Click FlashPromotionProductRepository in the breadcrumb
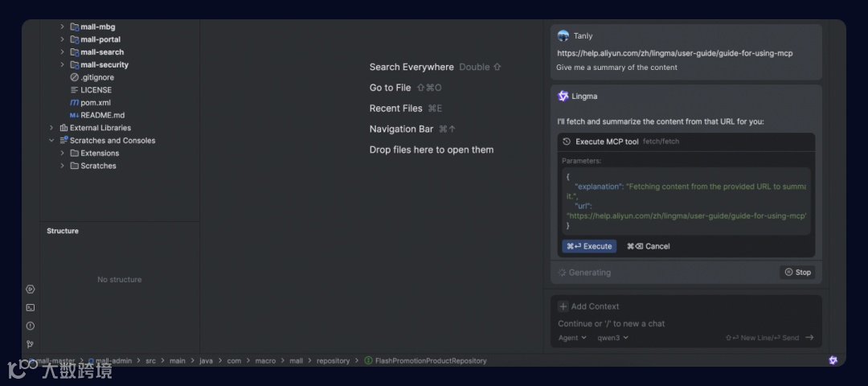 pyautogui.click(x=431, y=360)
